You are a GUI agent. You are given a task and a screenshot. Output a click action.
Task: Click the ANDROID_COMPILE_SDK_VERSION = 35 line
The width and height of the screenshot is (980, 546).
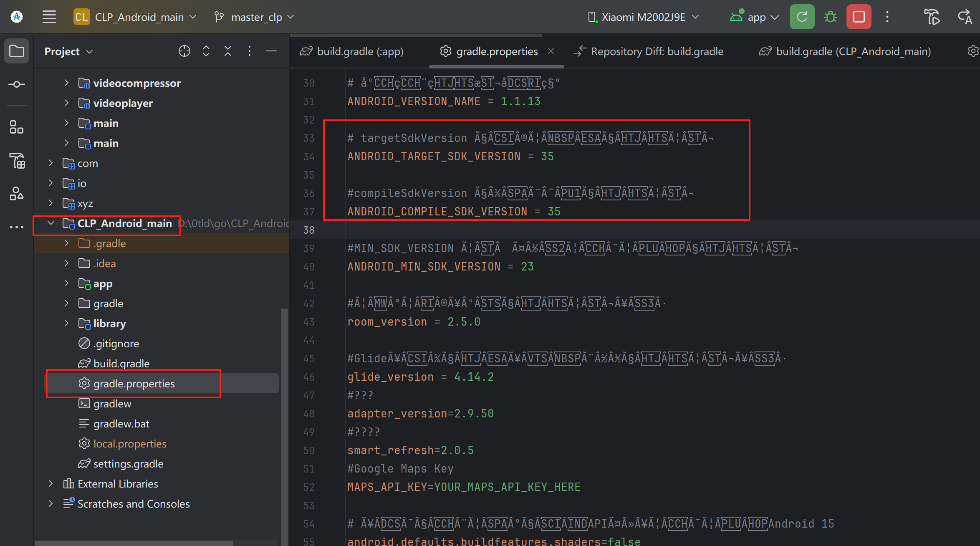(x=454, y=212)
